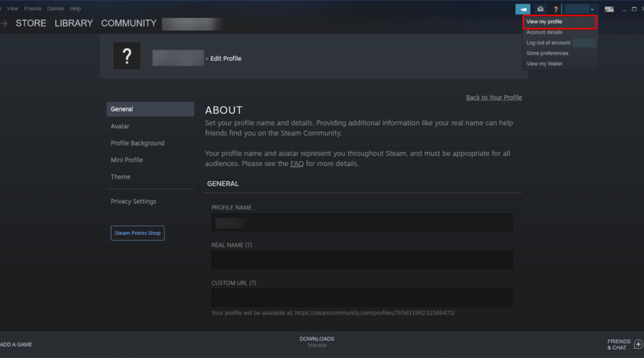The image size is (644, 358).
Task: Choose Log out of account
Action: pos(549,43)
